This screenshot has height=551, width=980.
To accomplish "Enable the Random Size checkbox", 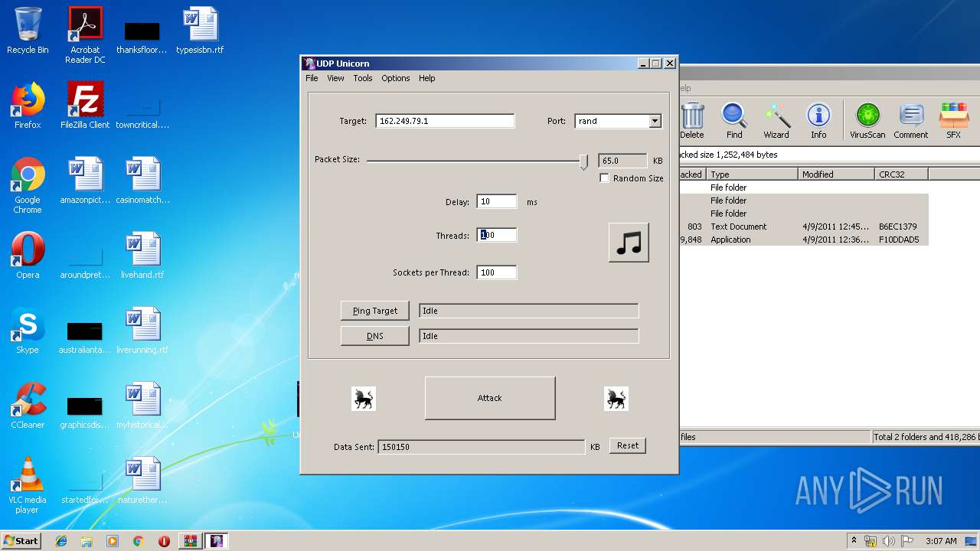I will point(604,178).
